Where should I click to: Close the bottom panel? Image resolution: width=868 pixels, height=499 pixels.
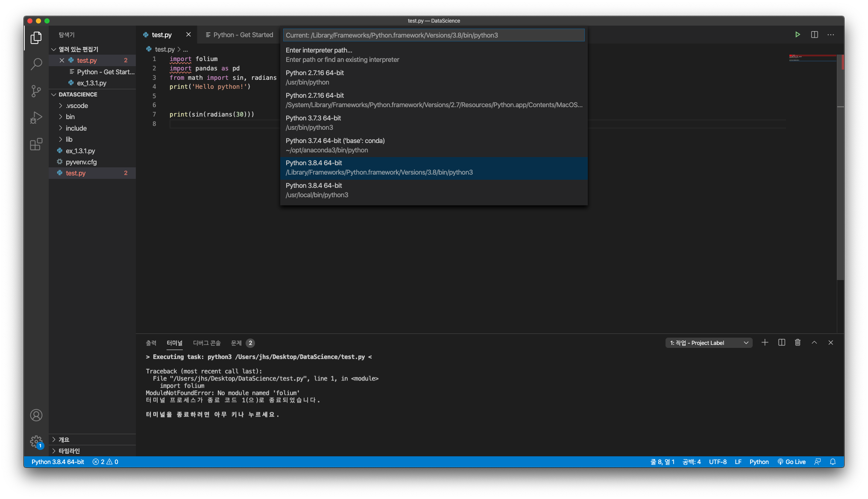pyautogui.click(x=830, y=342)
